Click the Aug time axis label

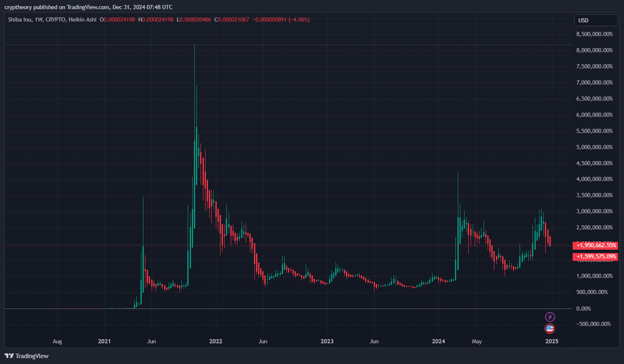point(57,342)
